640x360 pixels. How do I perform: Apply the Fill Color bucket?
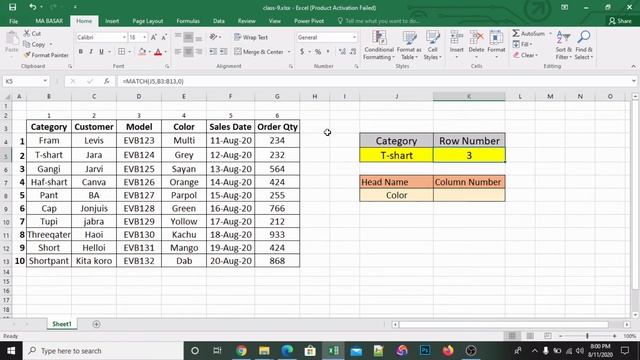tap(142, 52)
